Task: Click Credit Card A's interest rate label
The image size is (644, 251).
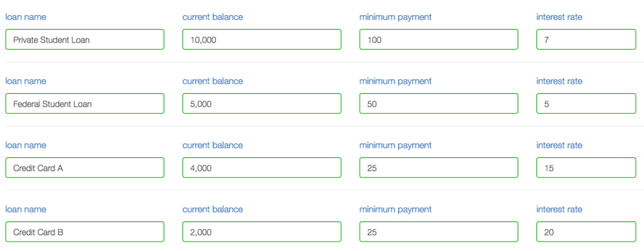Action: 559,145
